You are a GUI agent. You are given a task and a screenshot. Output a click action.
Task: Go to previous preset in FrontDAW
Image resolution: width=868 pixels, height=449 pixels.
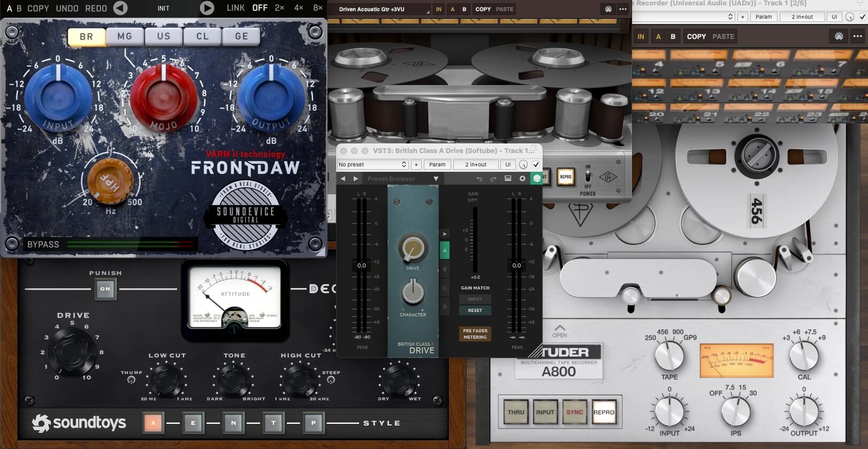pos(120,8)
